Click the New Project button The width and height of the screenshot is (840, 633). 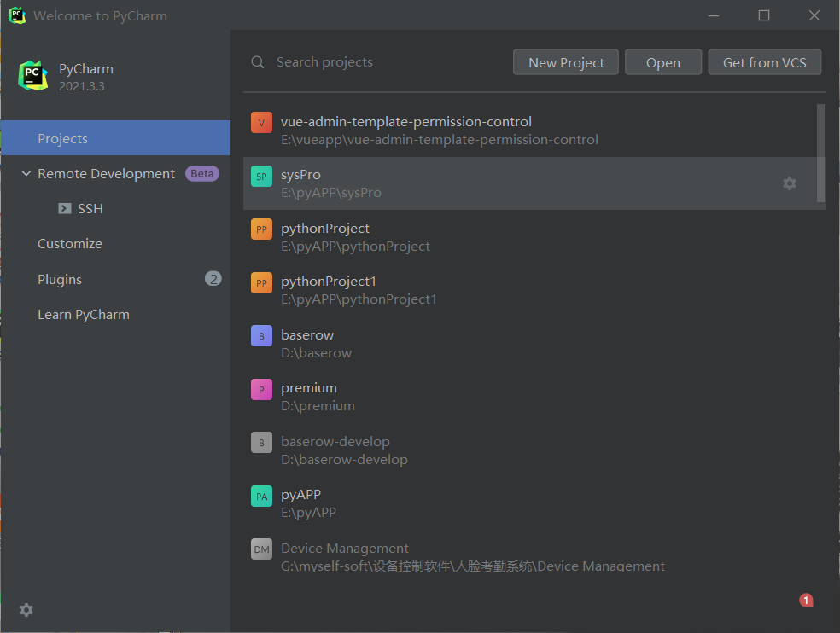[566, 62]
